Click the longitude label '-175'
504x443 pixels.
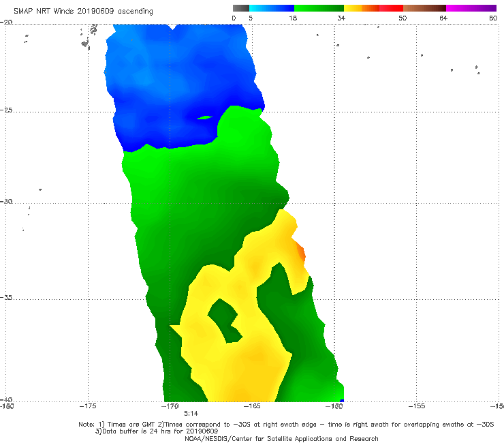click(x=88, y=406)
